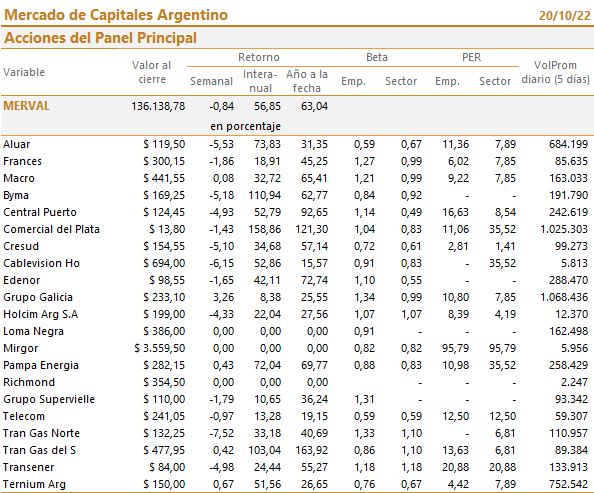Screen dimensions: 594x493
Task: Click Aluar volume 684.199
Action: [568, 144]
